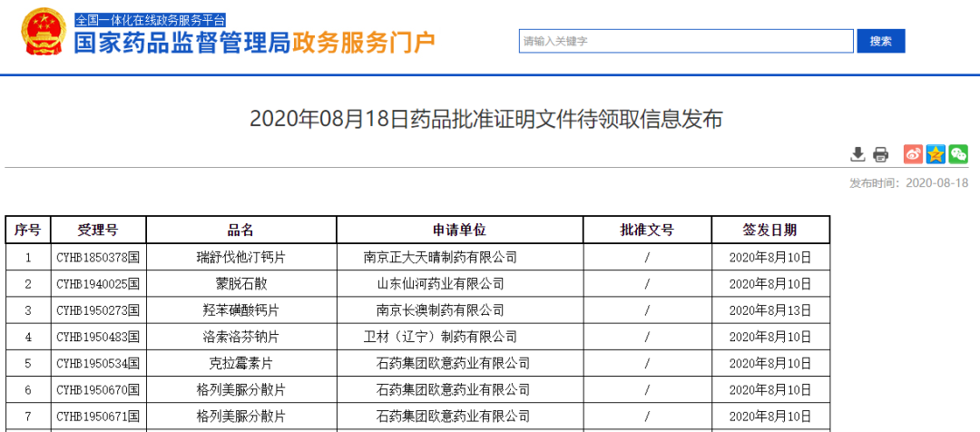Open 国家药品监督管理局政务服务门户 site title
Screen dimensions: 980x432
click(x=254, y=44)
